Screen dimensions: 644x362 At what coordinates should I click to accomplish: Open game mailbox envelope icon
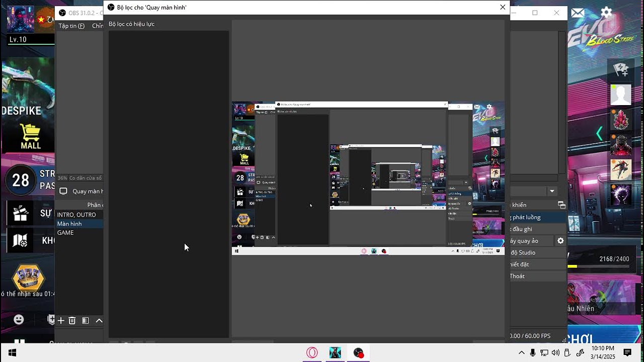pos(578,12)
